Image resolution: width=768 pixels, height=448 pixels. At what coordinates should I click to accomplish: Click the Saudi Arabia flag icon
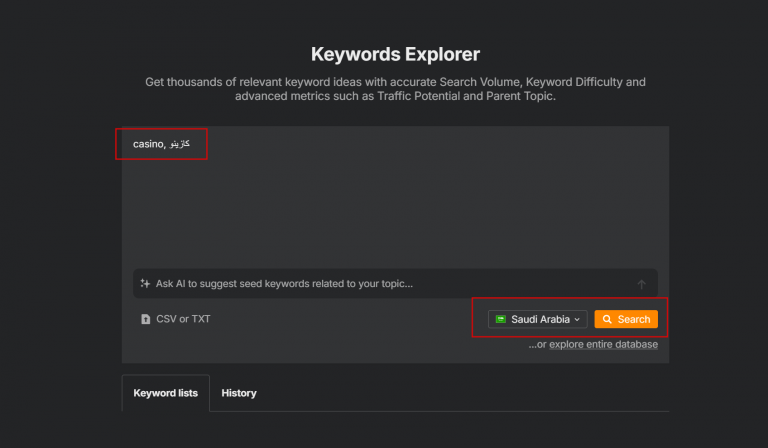(500, 319)
